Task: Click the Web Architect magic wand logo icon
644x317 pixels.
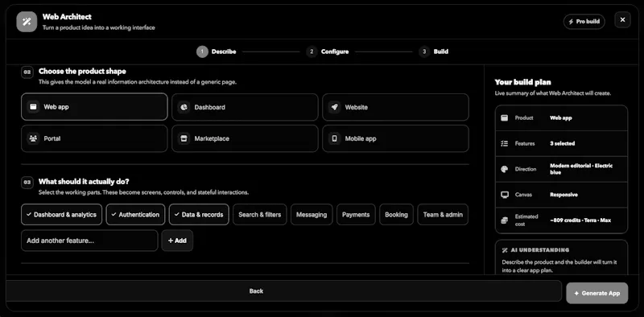Action: pyautogui.click(x=27, y=22)
